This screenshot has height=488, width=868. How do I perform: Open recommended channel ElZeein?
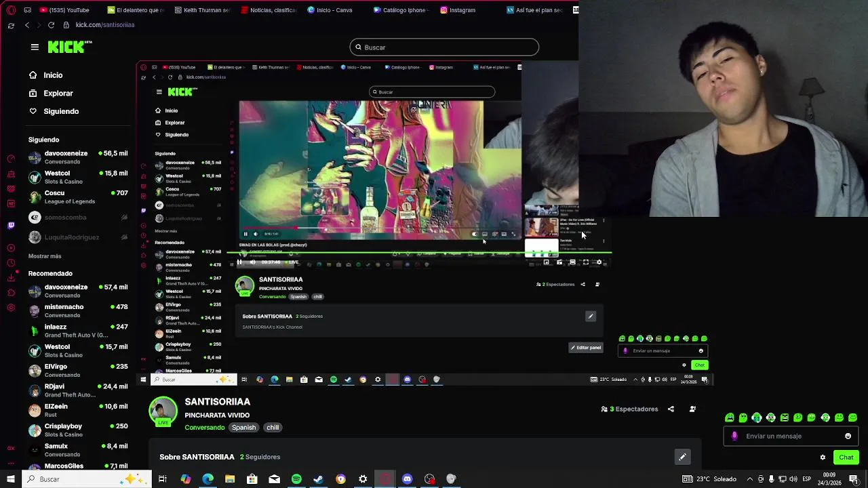[x=77, y=410]
